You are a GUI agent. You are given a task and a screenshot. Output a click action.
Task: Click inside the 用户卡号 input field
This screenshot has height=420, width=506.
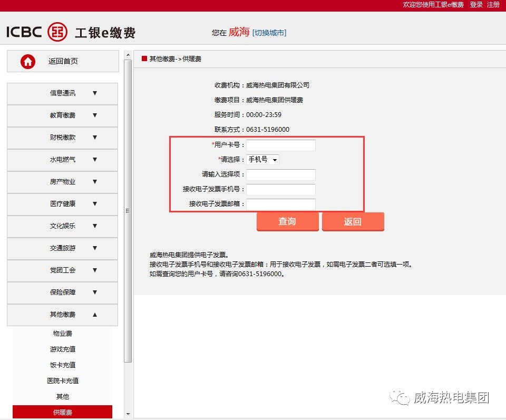(281, 145)
